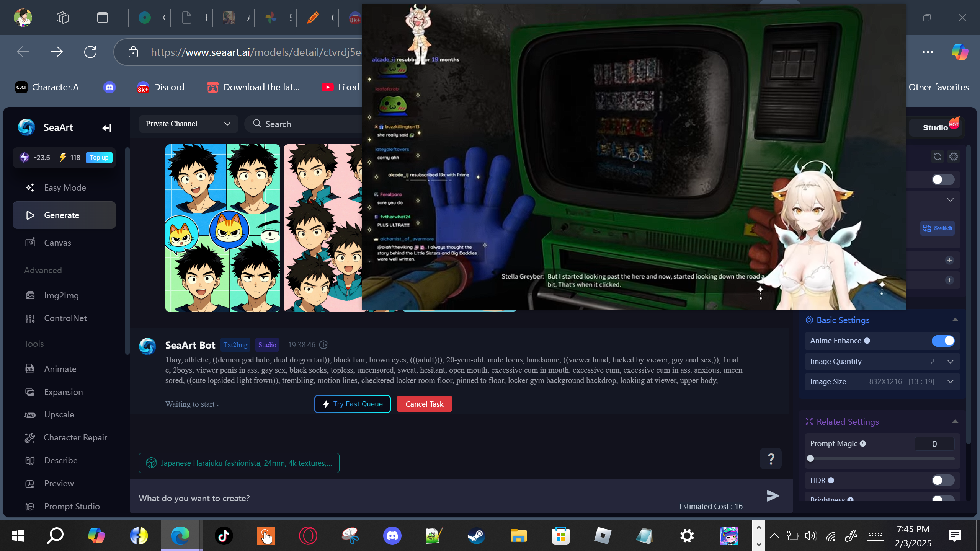Image resolution: width=980 pixels, height=551 pixels.
Task: Open the browser Settings and more menu
Action: pos(928,52)
